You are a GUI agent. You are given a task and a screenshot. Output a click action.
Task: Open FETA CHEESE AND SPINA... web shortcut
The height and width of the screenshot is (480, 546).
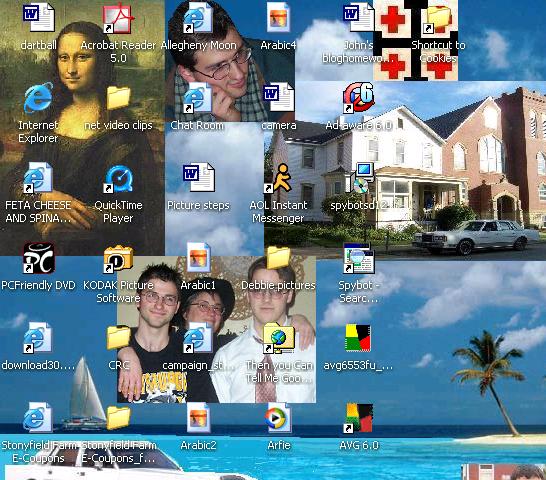tap(38, 178)
